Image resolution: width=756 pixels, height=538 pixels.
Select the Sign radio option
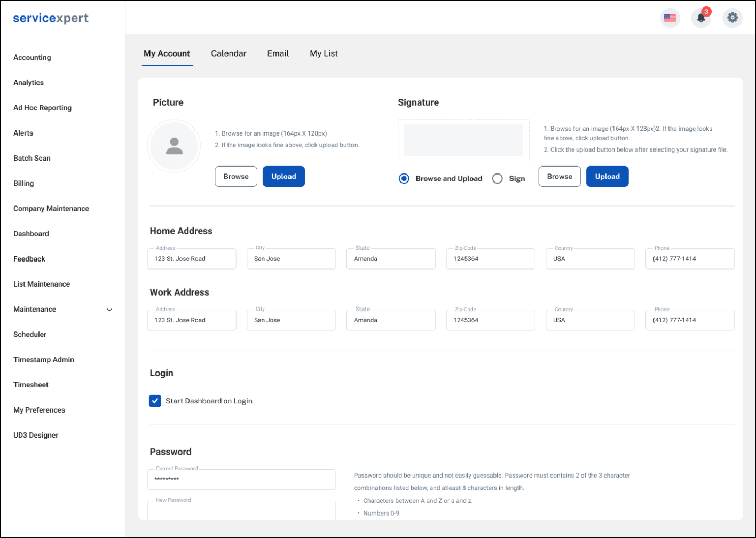pos(498,179)
